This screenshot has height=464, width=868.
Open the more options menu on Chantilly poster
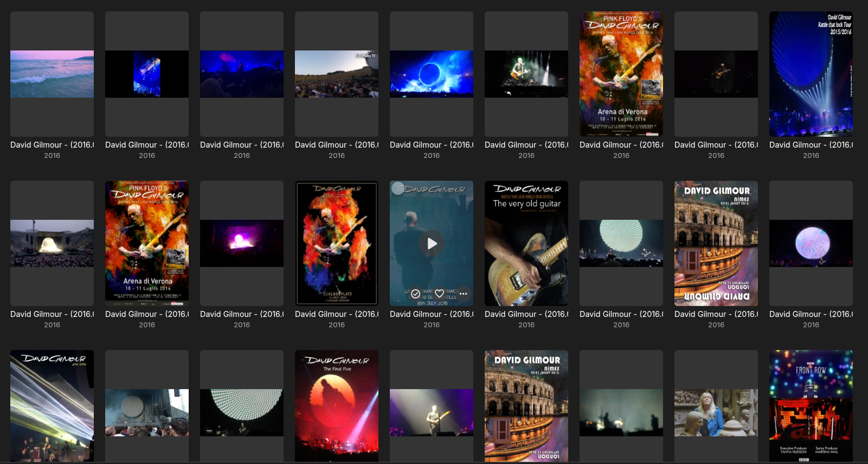point(463,294)
